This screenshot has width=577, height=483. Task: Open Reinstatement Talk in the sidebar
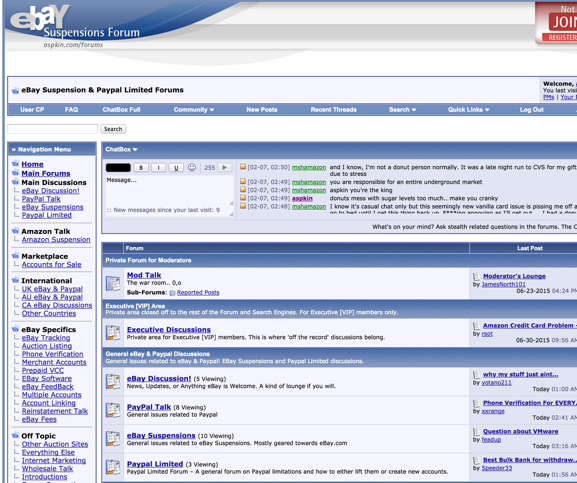(55, 411)
